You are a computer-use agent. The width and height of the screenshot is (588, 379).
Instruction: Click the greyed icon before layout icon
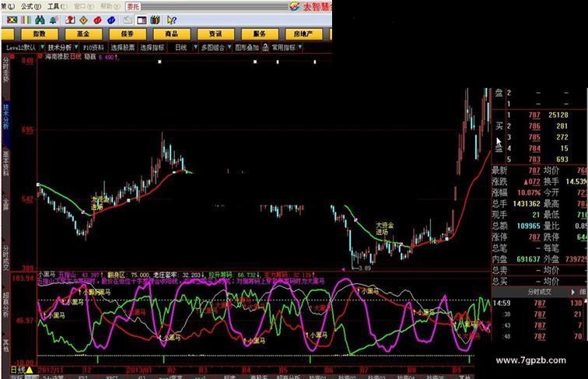point(128,20)
